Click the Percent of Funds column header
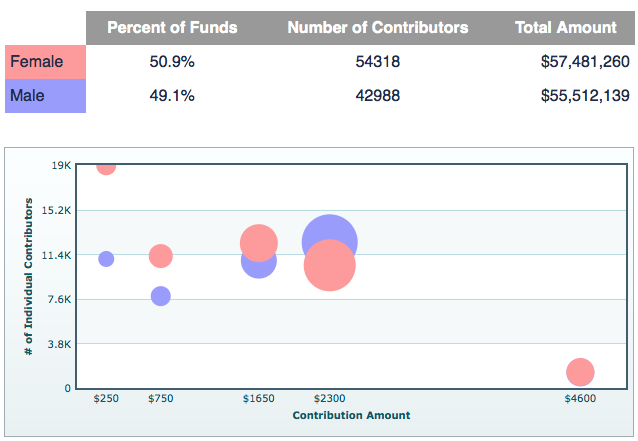The height and width of the screenshot is (441, 638). (172, 27)
